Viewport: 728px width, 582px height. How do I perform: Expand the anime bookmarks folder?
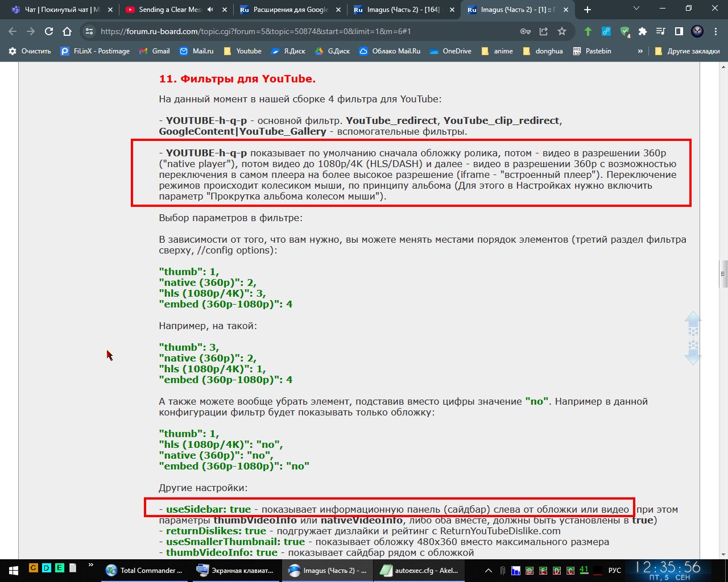(497, 51)
